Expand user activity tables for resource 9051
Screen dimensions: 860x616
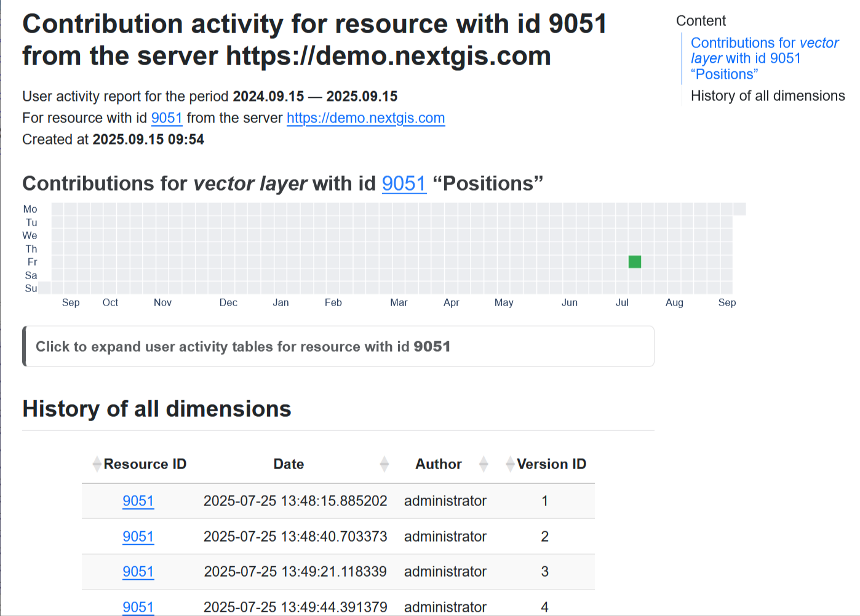click(x=243, y=347)
